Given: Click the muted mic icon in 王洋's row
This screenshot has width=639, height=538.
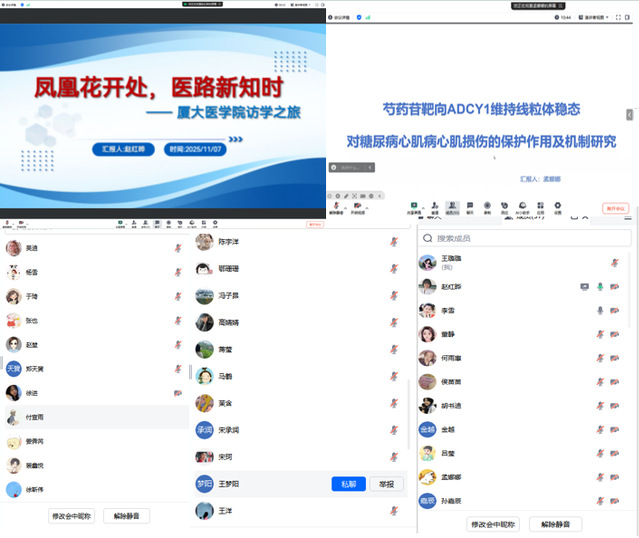Looking at the screenshot, I should pos(394,511).
